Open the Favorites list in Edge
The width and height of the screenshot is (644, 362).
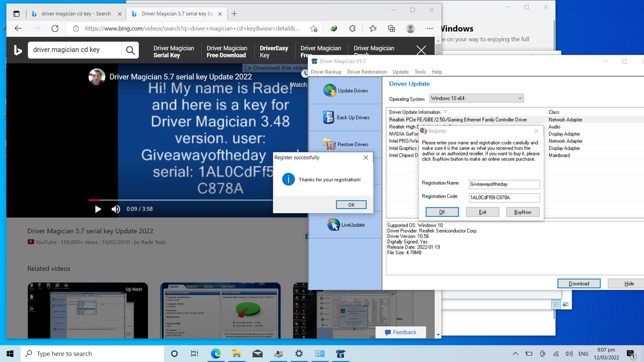pyautogui.click(x=372, y=29)
